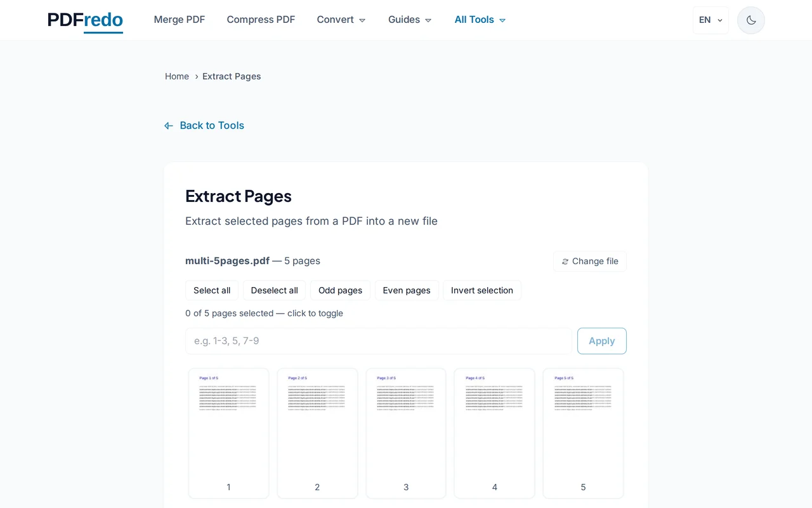Click the refresh icon inside Change file button
This screenshot has width=812, height=508.
coord(565,261)
